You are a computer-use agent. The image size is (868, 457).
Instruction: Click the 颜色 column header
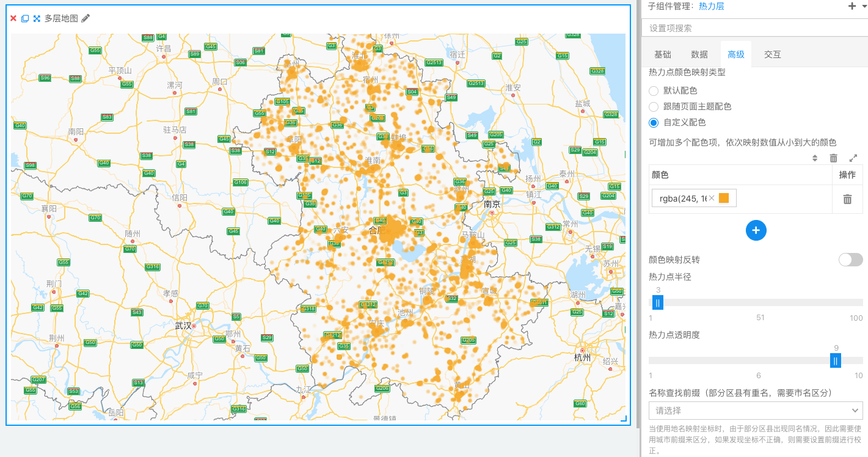click(660, 175)
